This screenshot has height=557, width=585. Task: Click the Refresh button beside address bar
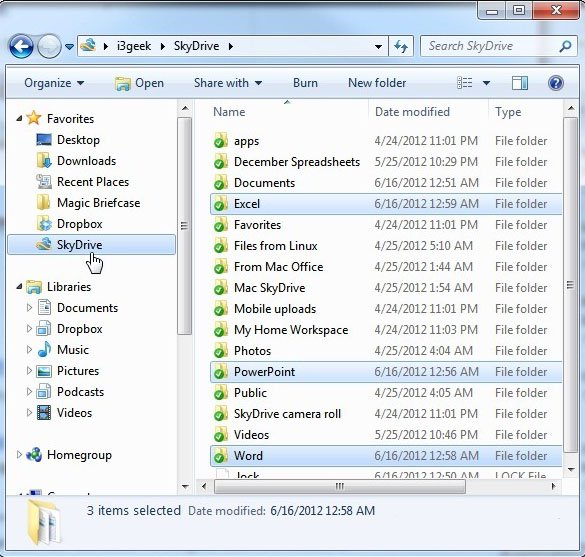(x=401, y=47)
